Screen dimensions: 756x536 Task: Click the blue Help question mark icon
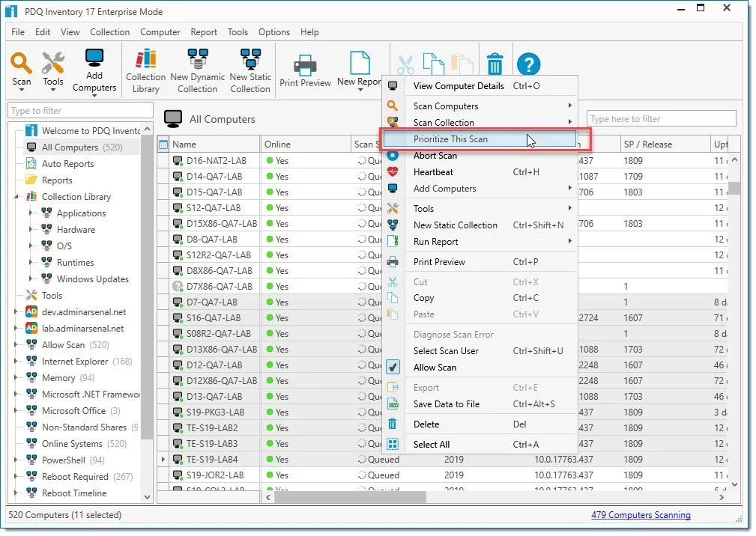pyautogui.click(x=528, y=64)
